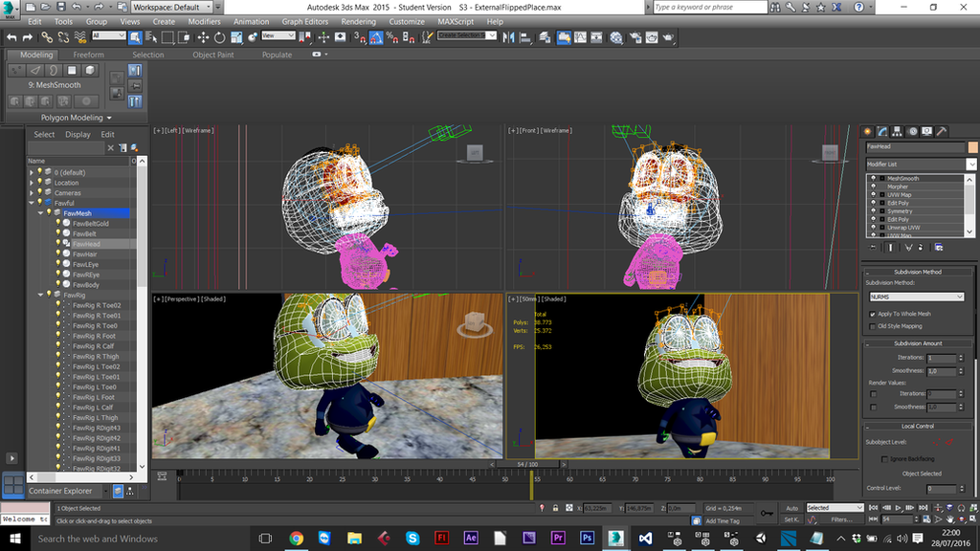Viewport: 980px width, 551px height.
Task: Open the Workspace: Default dropdown
Action: tap(172, 7)
